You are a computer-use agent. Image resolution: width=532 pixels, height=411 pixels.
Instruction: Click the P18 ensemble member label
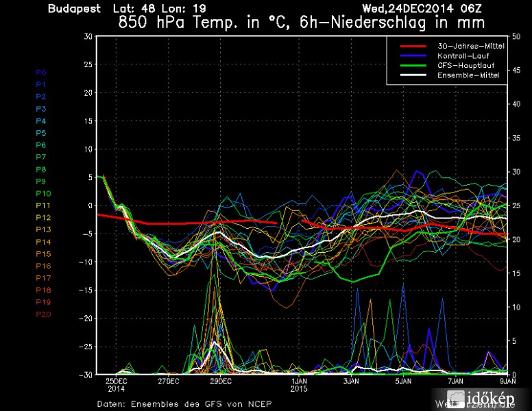pos(43,290)
